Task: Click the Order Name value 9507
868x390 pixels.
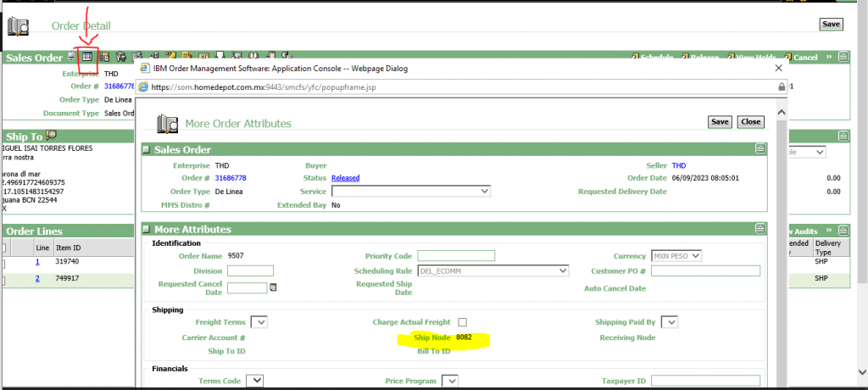Action: click(236, 256)
